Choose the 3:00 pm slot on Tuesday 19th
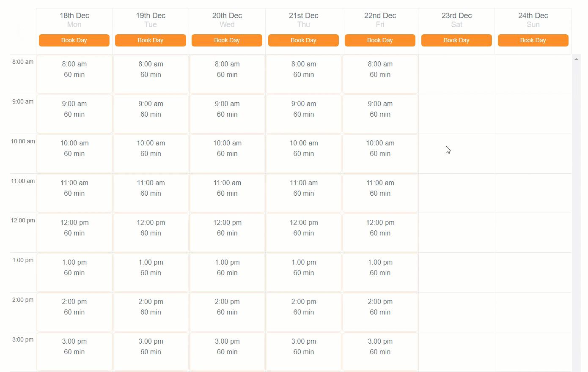The width and height of the screenshot is (588, 372). [151, 352]
